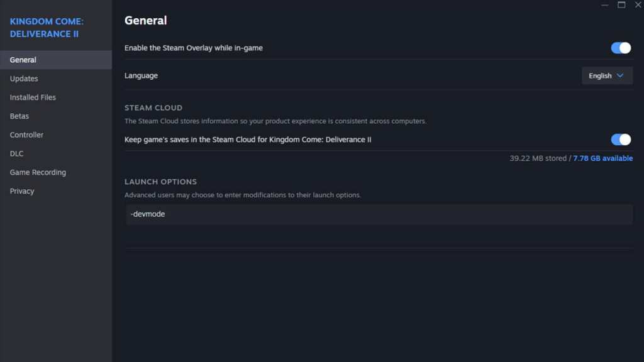
Task: Click the maximize icon in the title bar
Action: click(621, 5)
